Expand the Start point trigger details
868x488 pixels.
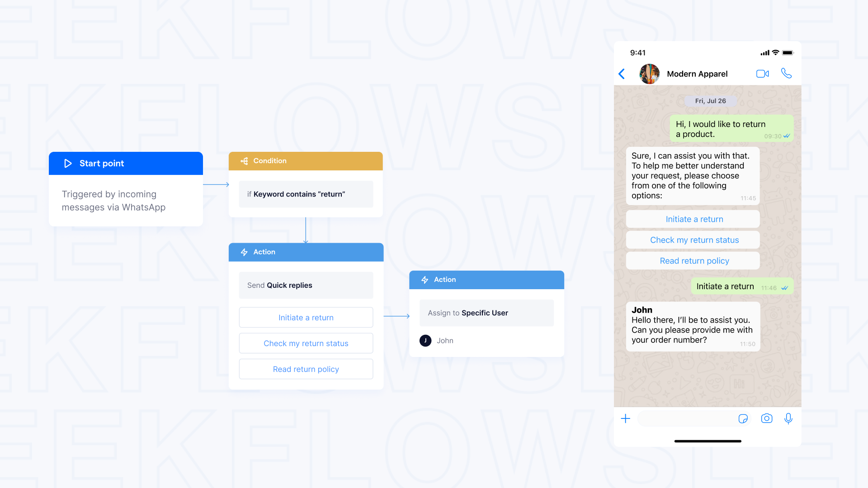coord(126,163)
